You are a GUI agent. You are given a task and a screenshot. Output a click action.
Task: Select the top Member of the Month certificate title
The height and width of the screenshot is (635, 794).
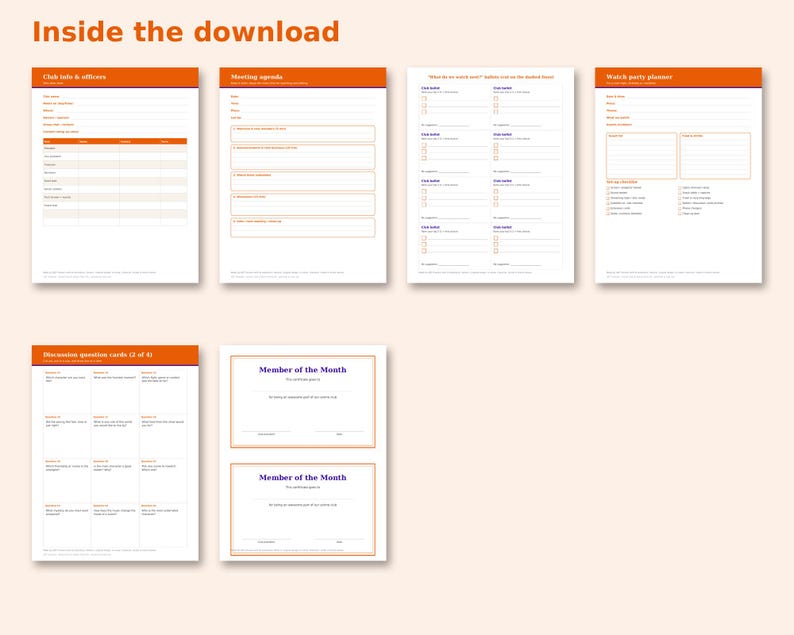pyautogui.click(x=303, y=370)
